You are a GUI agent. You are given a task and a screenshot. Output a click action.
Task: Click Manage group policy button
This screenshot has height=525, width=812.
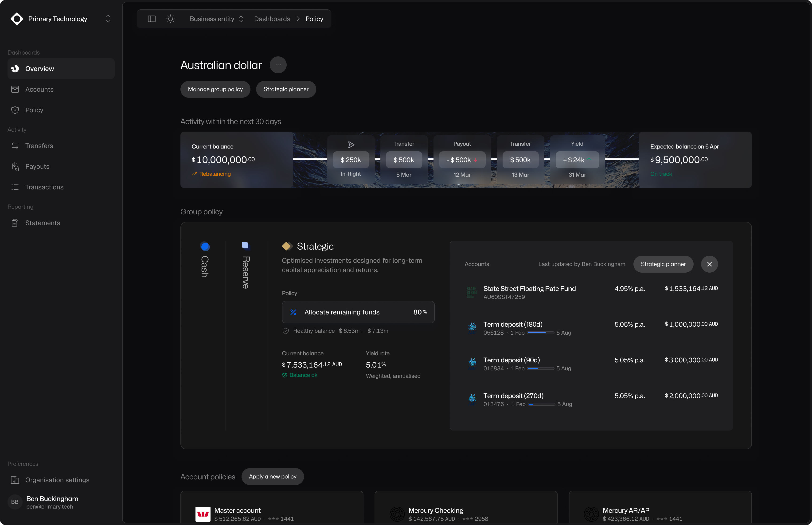tap(215, 89)
